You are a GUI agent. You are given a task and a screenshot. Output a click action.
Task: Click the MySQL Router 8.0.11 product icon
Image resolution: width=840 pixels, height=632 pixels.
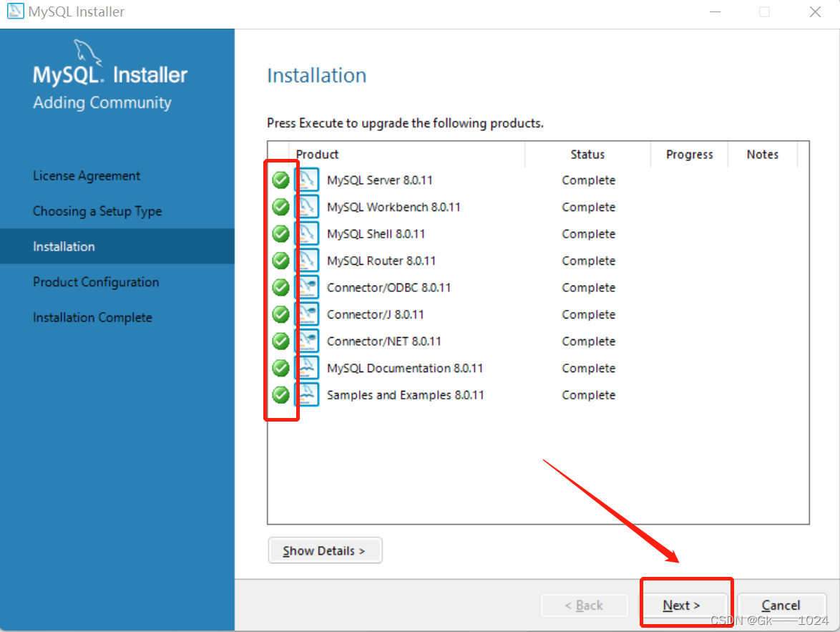coord(307,260)
